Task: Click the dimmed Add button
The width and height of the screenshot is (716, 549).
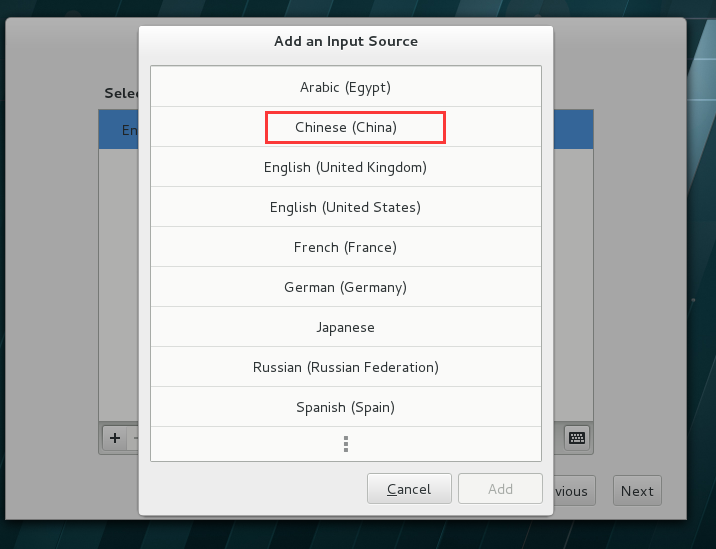Action: point(500,489)
